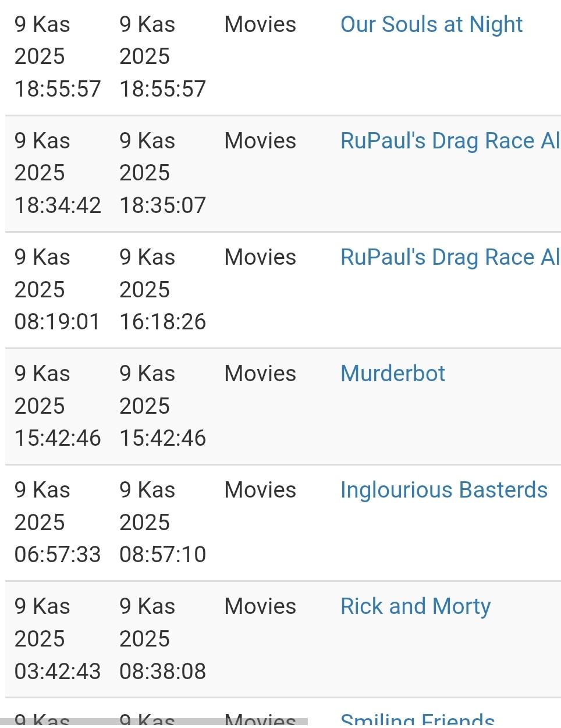Open the Our Souls at Night link
561x728 pixels.
pos(431,24)
